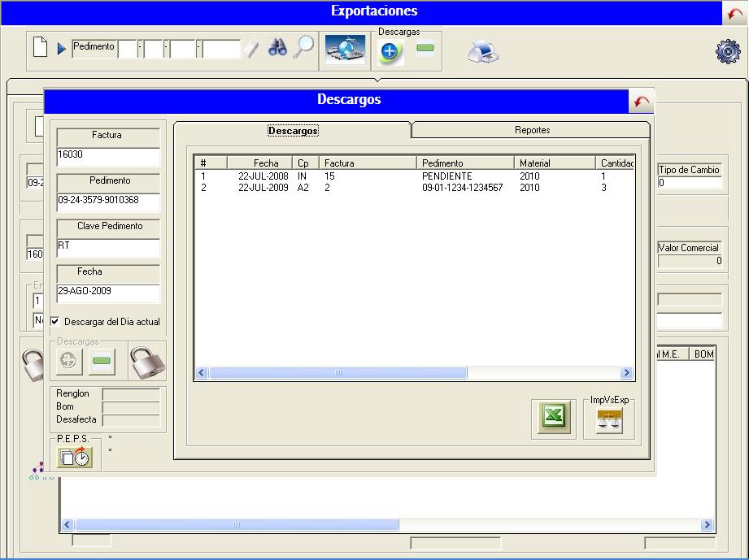Viewport: 749px width, 560px height.
Task: Click the Clave Pedimento field containing RT
Action: tap(108, 247)
